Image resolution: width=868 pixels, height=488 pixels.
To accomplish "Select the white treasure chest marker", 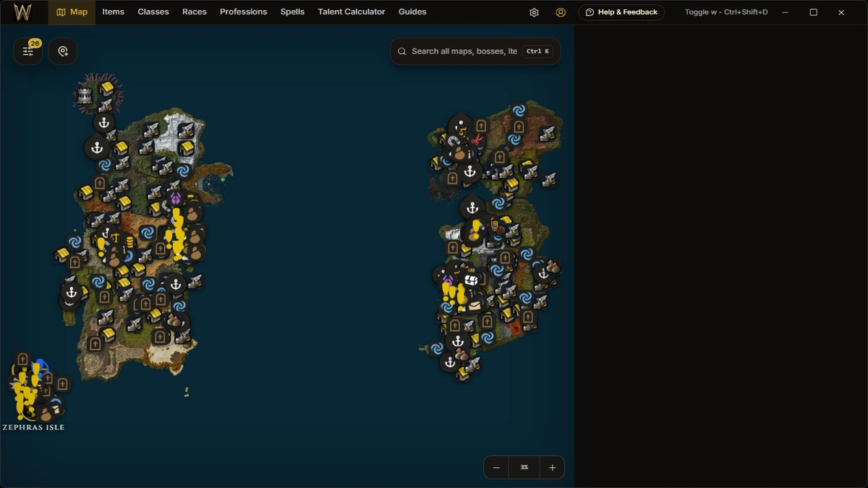I will tap(472, 280).
